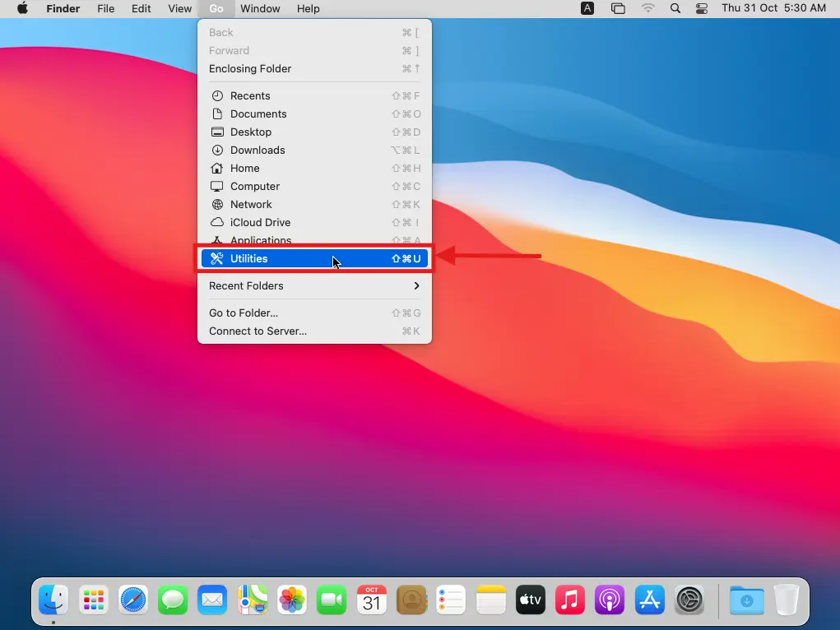Screen dimensions: 840x630
Task: Open System Preferences from the Dock
Action: coord(689,600)
